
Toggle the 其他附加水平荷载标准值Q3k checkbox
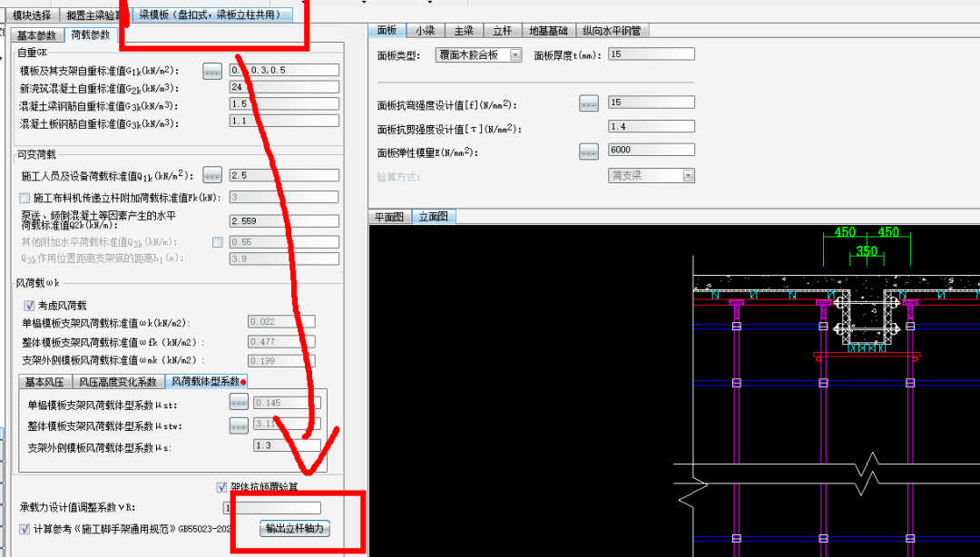click(x=218, y=242)
